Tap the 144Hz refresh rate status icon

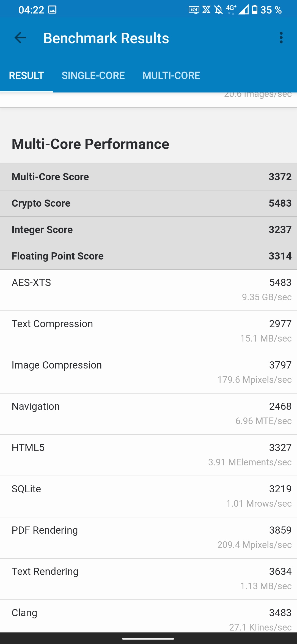click(x=194, y=10)
